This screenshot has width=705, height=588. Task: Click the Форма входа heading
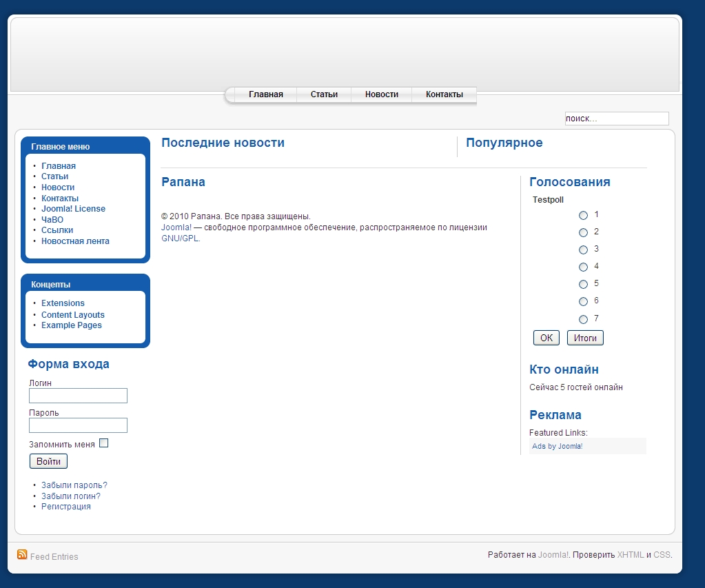(68, 364)
